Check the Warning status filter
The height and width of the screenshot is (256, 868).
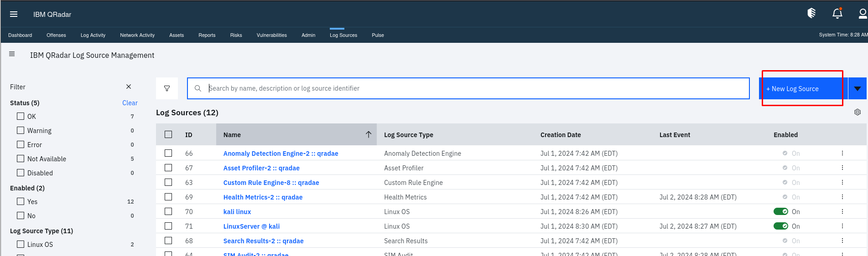[x=21, y=130]
